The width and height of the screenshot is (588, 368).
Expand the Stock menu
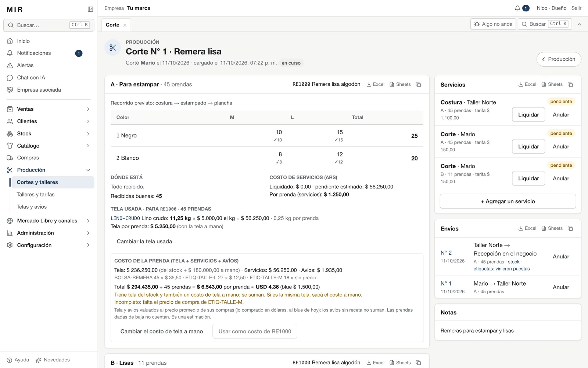coord(49,134)
